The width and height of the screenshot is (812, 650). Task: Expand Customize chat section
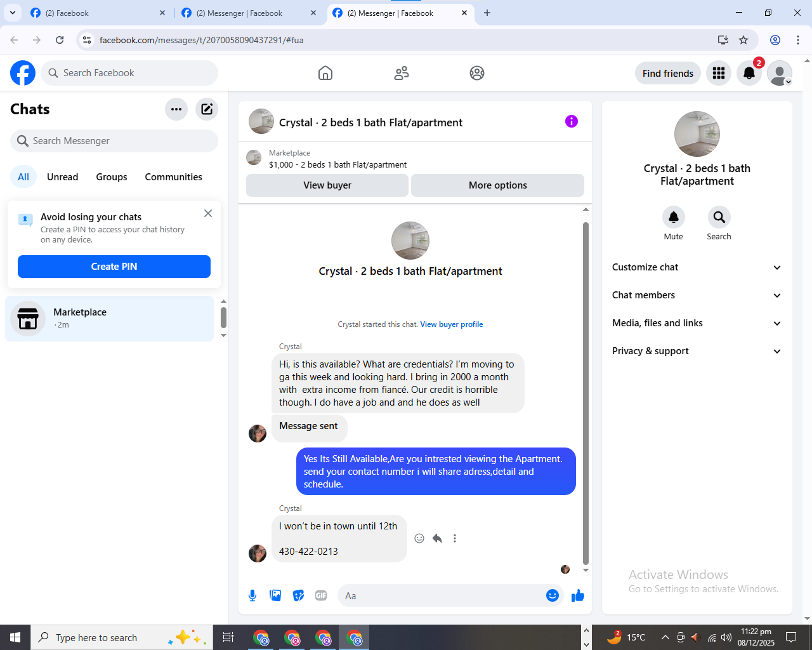coord(697,267)
